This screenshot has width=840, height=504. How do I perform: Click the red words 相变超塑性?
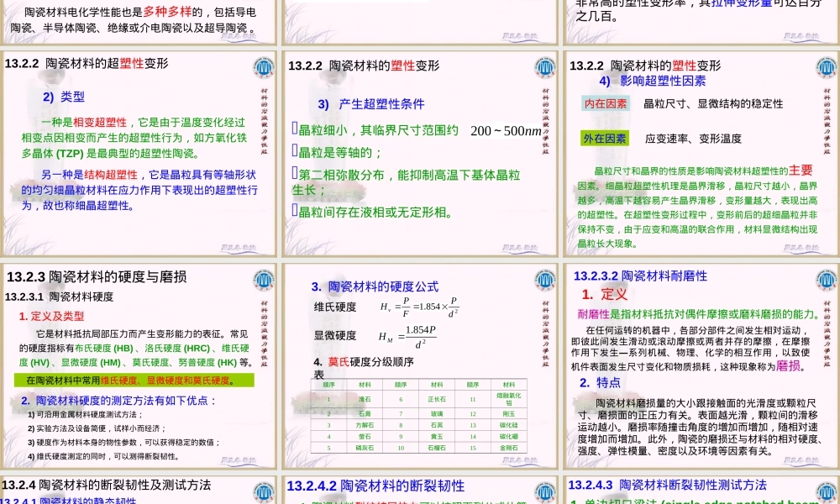[100, 122]
